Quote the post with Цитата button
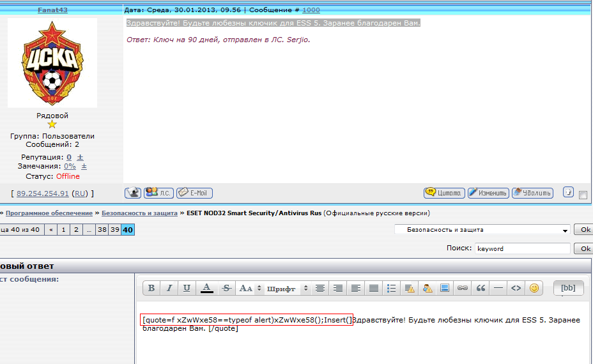The width and height of the screenshot is (593, 364). click(x=444, y=193)
